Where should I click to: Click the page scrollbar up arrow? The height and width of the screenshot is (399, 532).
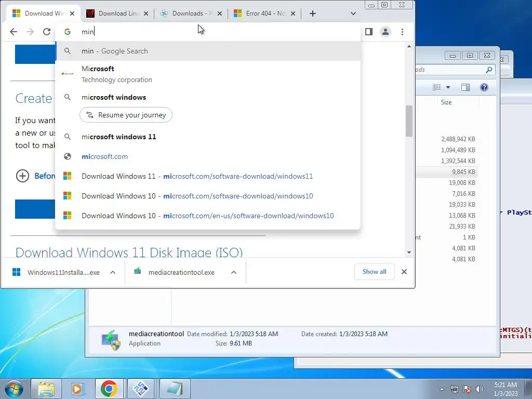[x=409, y=46]
